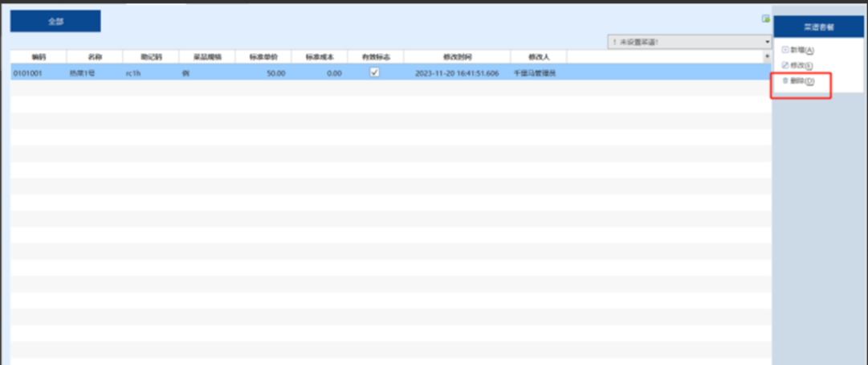This screenshot has width=868, height=365.
Task: Click the 全部 button
Action: tap(55, 22)
